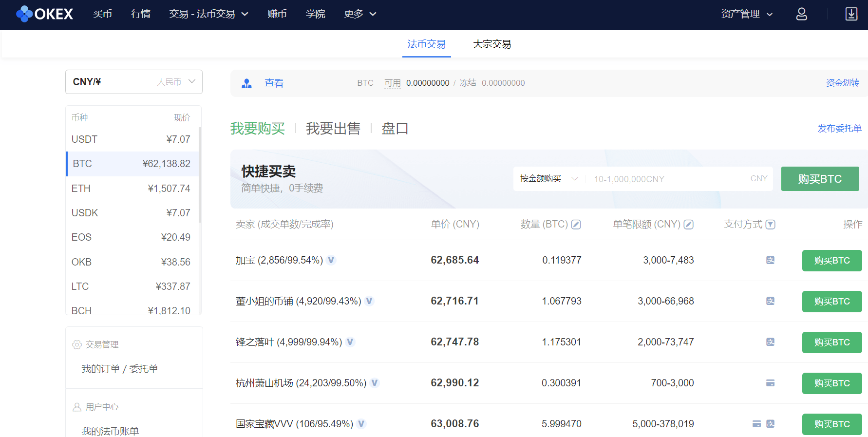Open 赚币 in the top navigation
This screenshot has height=437, width=868.
277,14
